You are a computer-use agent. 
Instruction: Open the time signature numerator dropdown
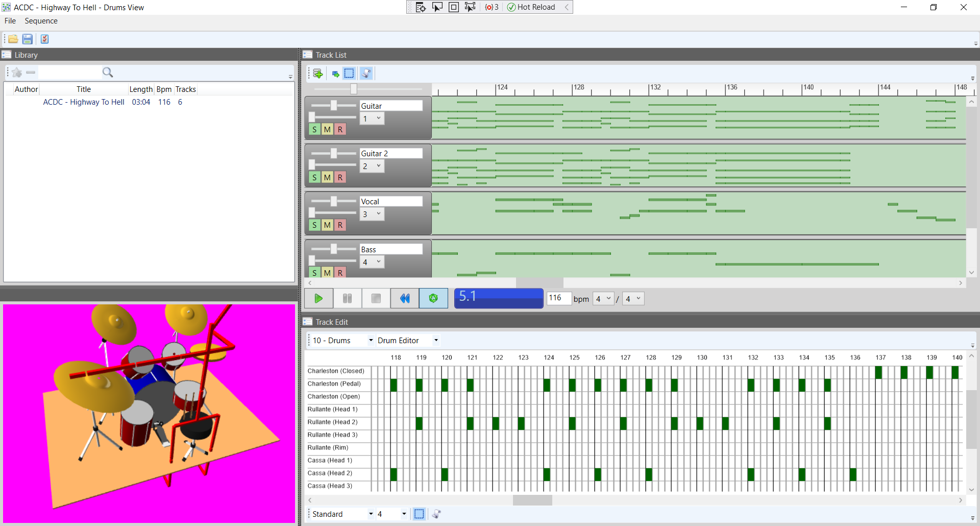point(604,299)
